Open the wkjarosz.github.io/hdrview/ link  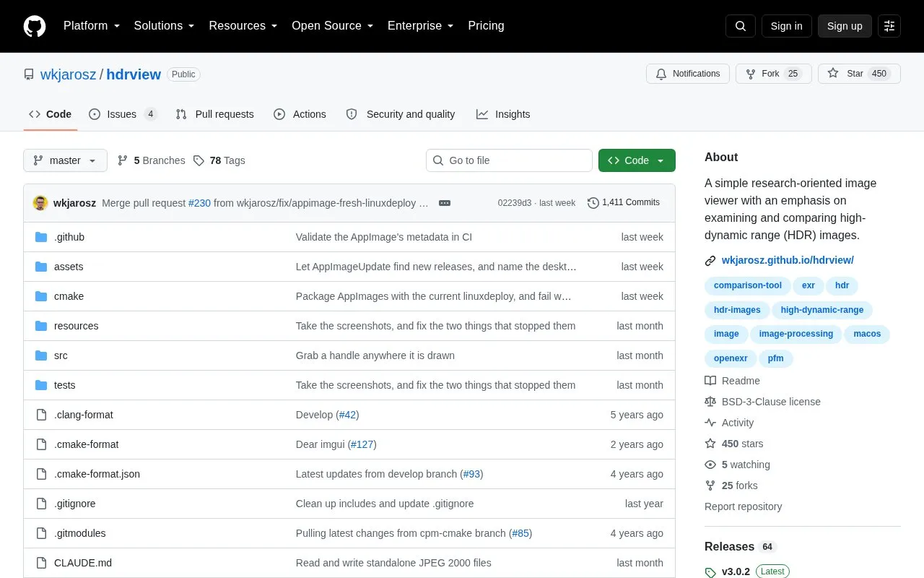(x=788, y=260)
